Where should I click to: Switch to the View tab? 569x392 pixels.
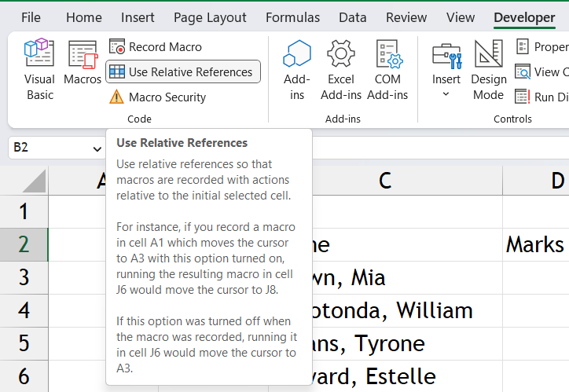460,17
